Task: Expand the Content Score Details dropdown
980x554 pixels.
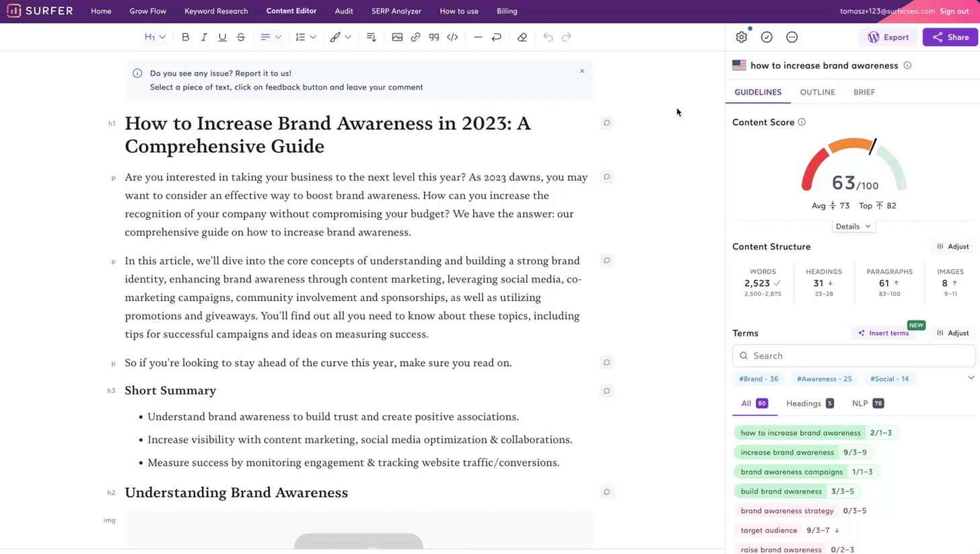Action: [x=853, y=226]
